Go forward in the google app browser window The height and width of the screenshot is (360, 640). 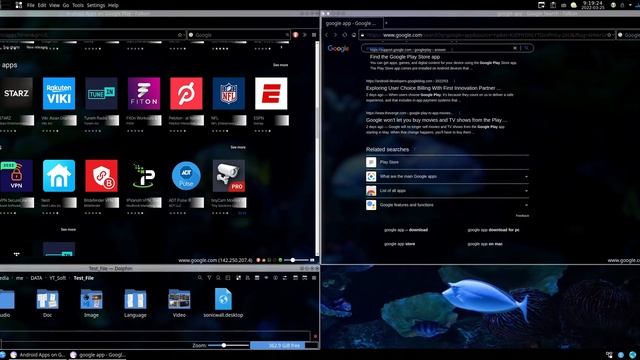pyautogui.click(x=335, y=35)
